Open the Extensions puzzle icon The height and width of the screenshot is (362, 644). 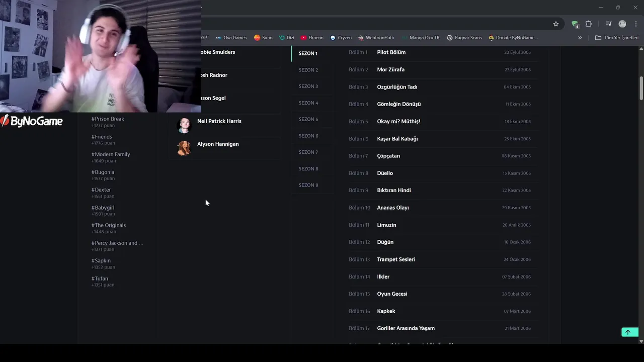(589, 24)
